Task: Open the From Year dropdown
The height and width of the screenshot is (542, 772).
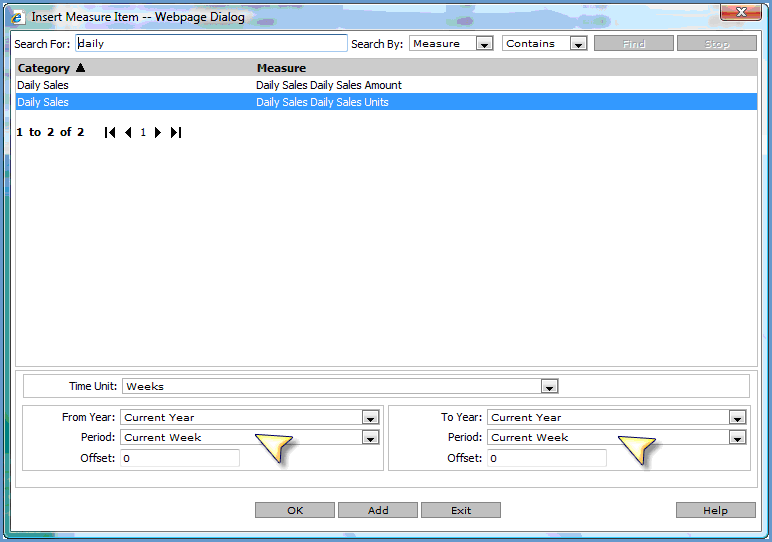Action: [x=370, y=418]
